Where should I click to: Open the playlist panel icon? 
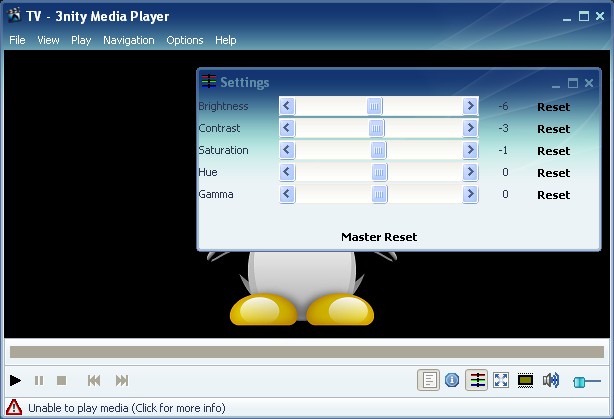pos(428,380)
